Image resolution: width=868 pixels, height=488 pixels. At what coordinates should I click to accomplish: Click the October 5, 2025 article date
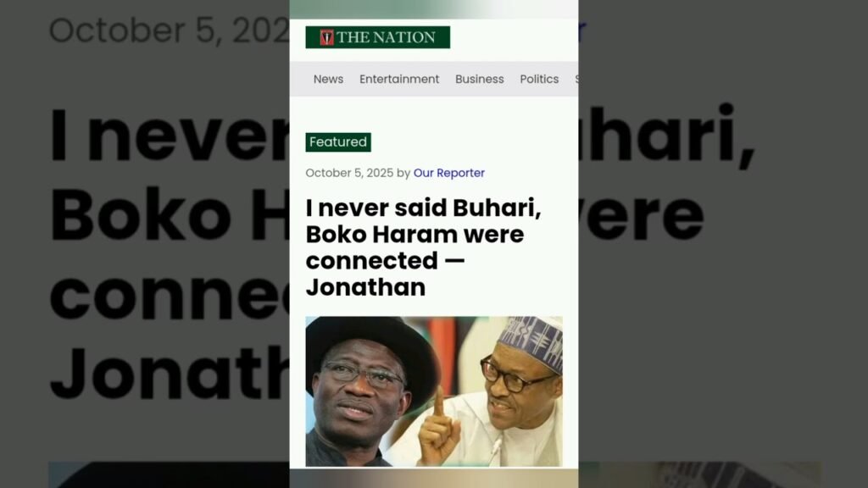pos(349,173)
